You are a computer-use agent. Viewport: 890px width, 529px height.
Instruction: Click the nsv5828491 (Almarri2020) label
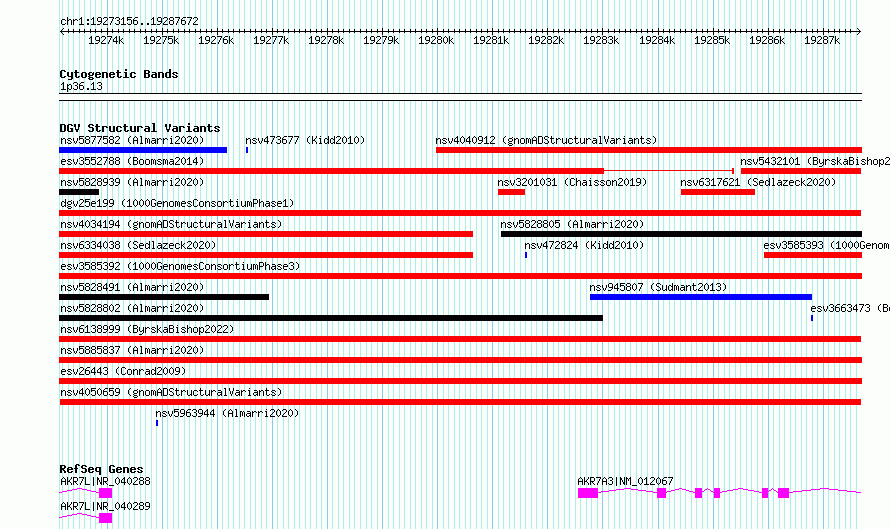(x=132, y=287)
